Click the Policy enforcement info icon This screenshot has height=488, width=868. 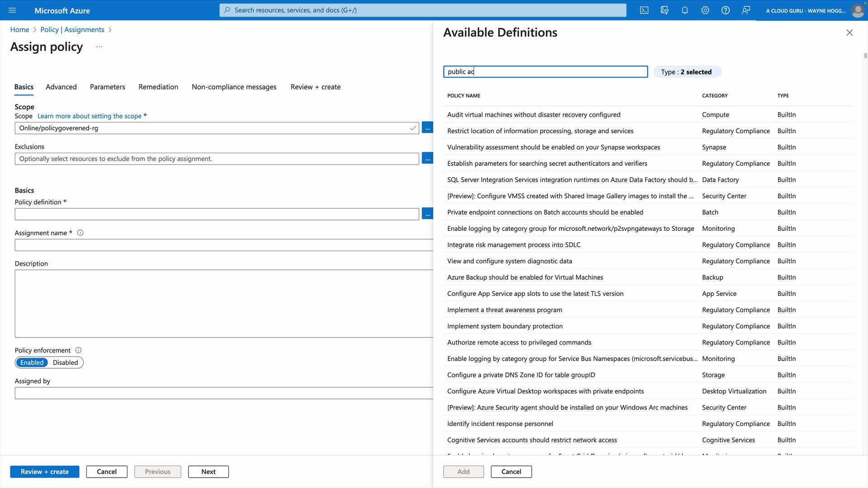[x=78, y=351]
